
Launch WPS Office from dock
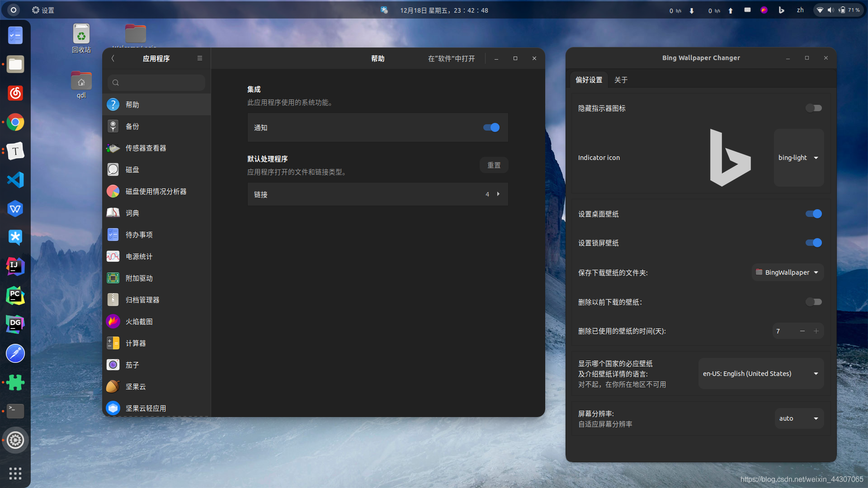coord(15,209)
